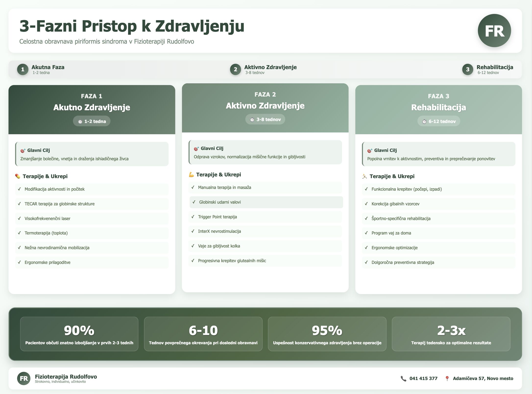Click the Trigger Point terapija row
532x394 pixels.
(265, 217)
